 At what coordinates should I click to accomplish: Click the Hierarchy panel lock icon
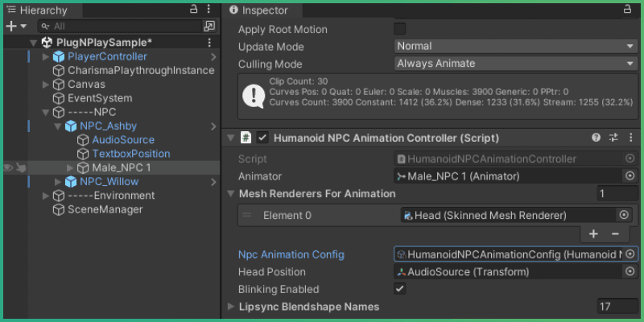point(193,10)
